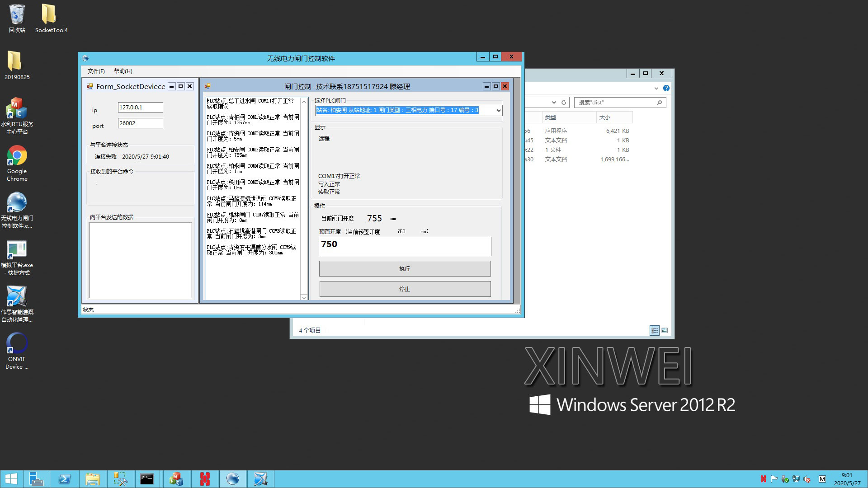This screenshot has height=488, width=868.
Task: Click the 闸门控制 window title icon
Action: point(207,86)
